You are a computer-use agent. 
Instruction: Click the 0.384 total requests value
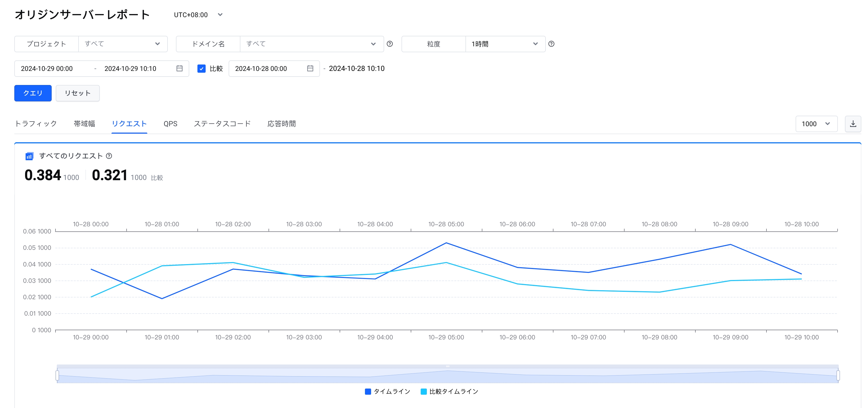(x=43, y=175)
